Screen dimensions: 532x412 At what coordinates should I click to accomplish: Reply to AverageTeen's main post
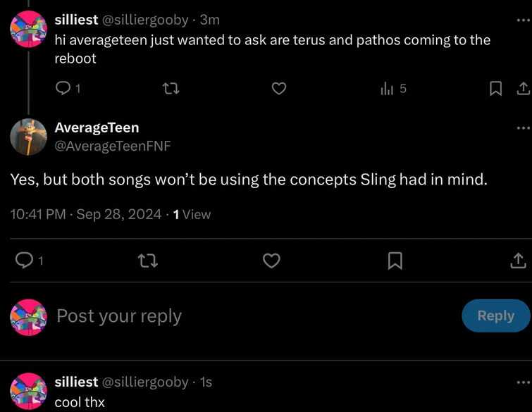(25, 261)
